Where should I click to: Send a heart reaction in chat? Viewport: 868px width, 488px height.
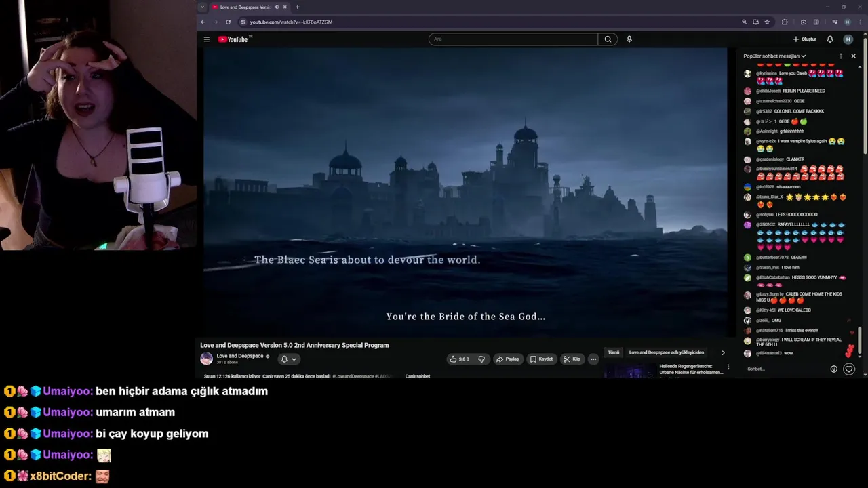coord(848,369)
